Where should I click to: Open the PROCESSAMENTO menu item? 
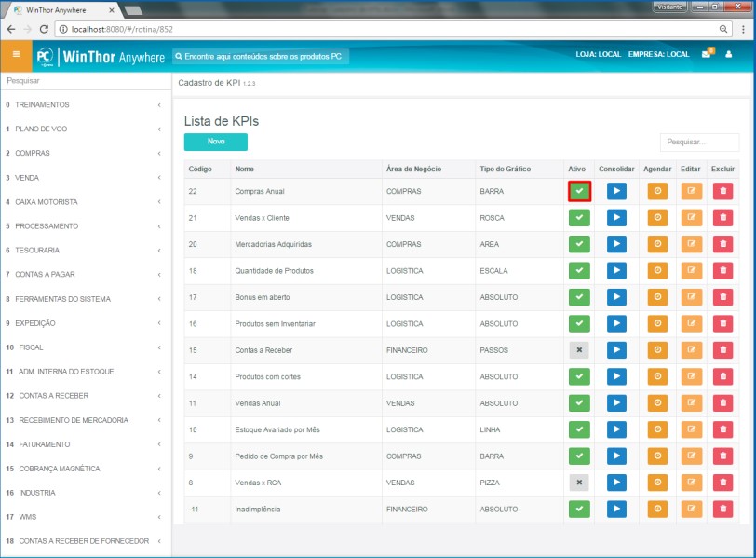pyautogui.click(x=85, y=225)
